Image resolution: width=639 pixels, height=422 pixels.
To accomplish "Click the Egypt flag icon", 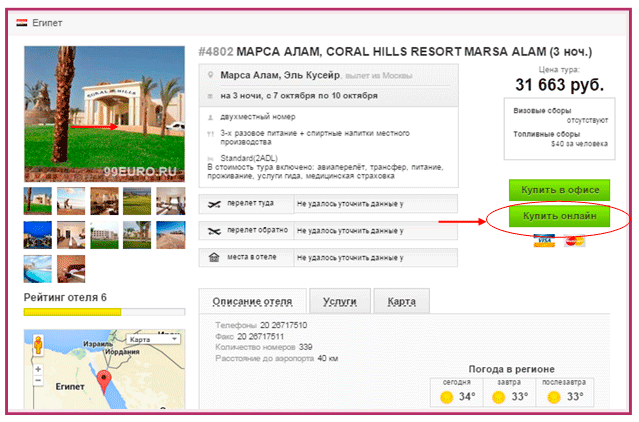I will 22,23.
